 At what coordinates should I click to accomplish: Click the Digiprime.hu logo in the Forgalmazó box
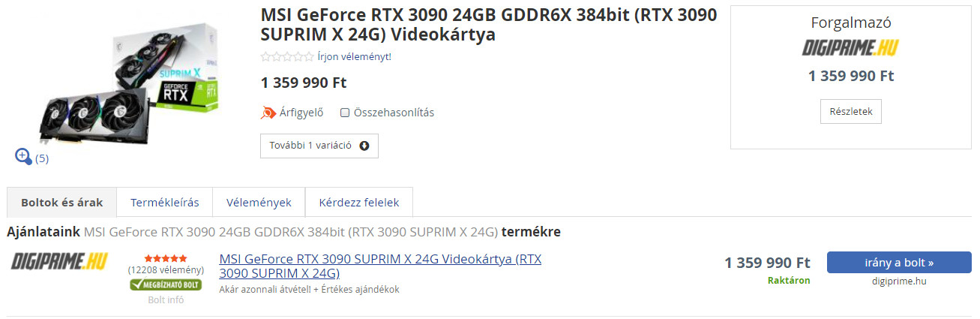click(850, 48)
